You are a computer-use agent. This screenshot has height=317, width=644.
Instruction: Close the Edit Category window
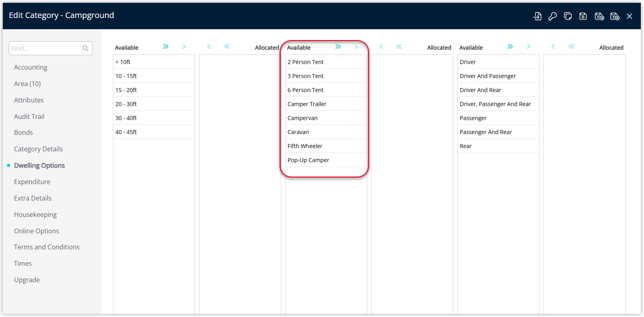(x=630, y=16)
